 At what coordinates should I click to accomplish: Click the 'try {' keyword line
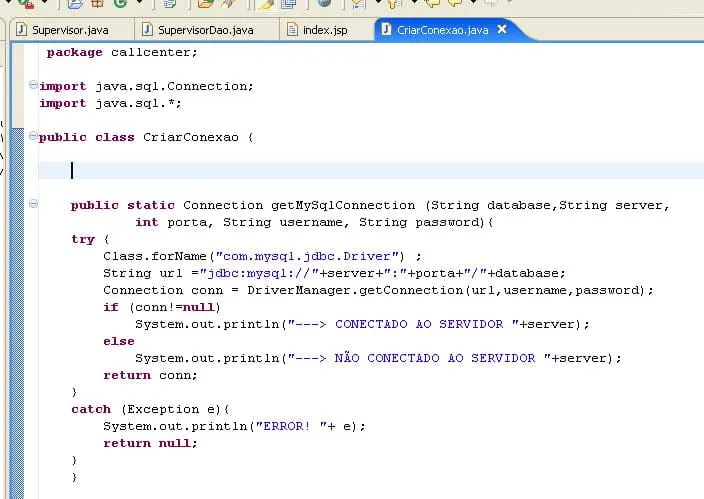point(90,239)
